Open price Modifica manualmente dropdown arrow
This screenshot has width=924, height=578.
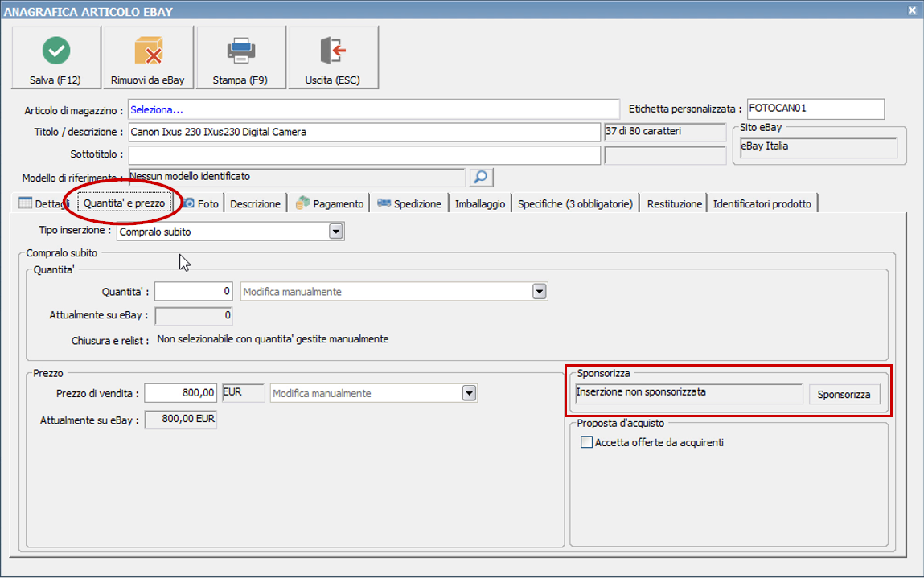[469, 393]
